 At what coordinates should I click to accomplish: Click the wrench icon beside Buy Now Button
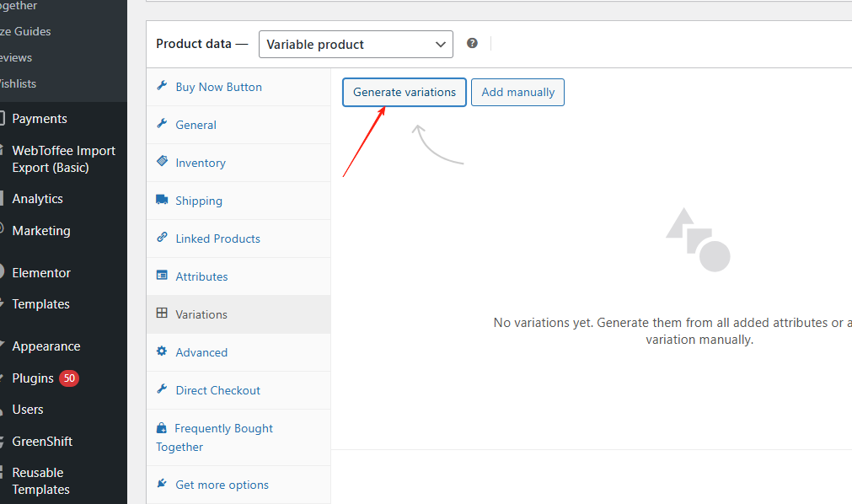[162, 87]
